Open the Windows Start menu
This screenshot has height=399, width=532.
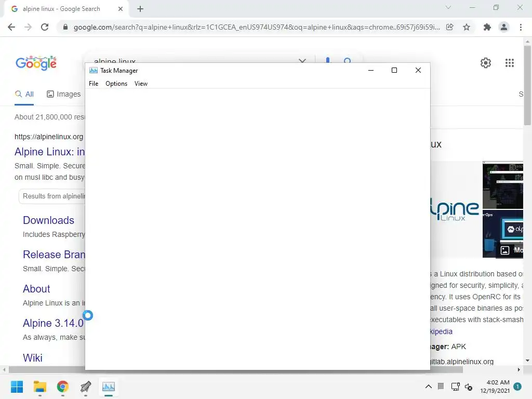coord(17,387)
